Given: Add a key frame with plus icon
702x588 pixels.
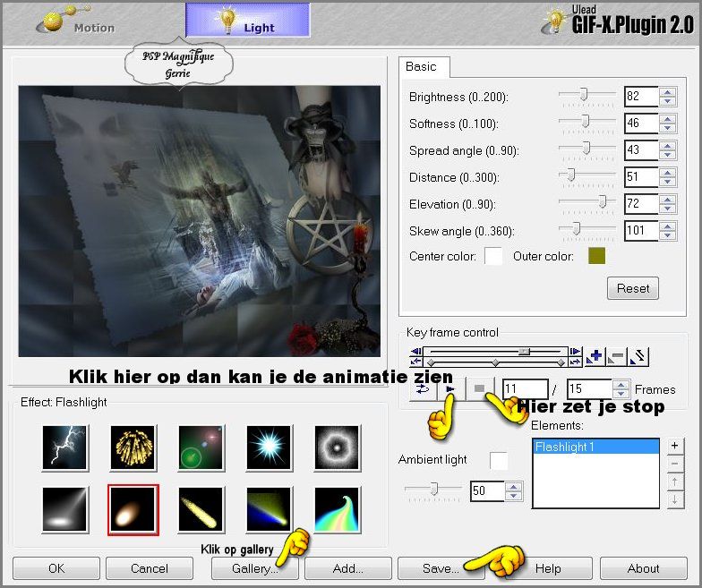Looking at the screenshot, I should pyautogui.click(x=595, y=356).
